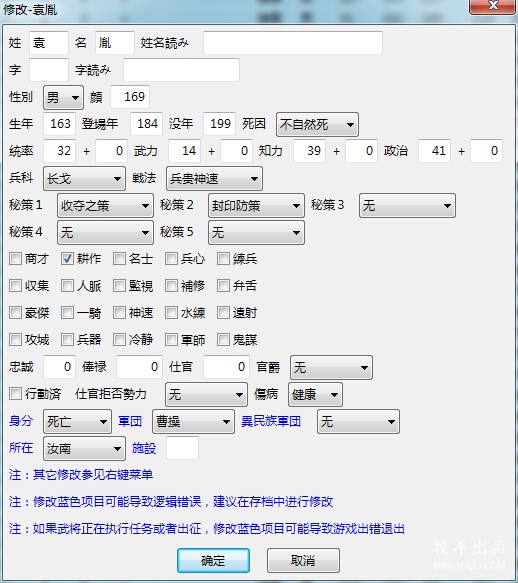This screenshot has width=518, height=583.
Task: Expand the 身分 dropdown showing 死亡
Action: coord(77,421)
